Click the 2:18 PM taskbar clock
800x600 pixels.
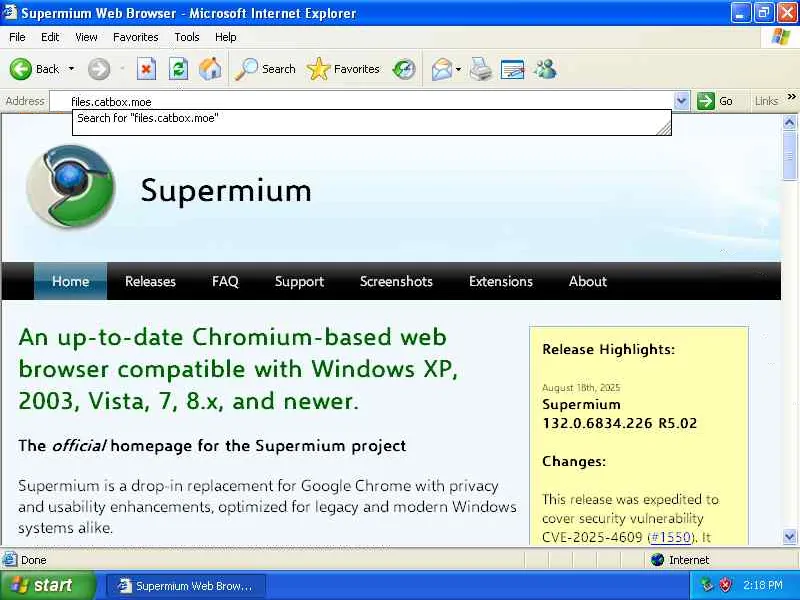[x=763, y=585]
